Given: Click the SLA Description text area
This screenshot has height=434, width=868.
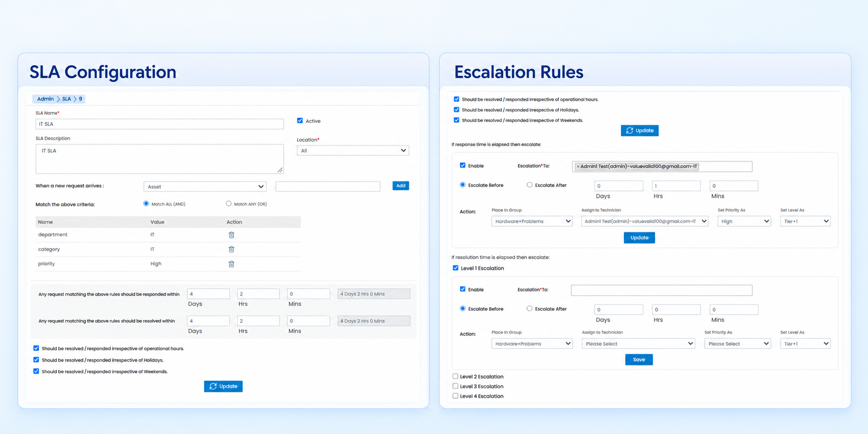Looking at the screenshot, I should coord(160,159).
